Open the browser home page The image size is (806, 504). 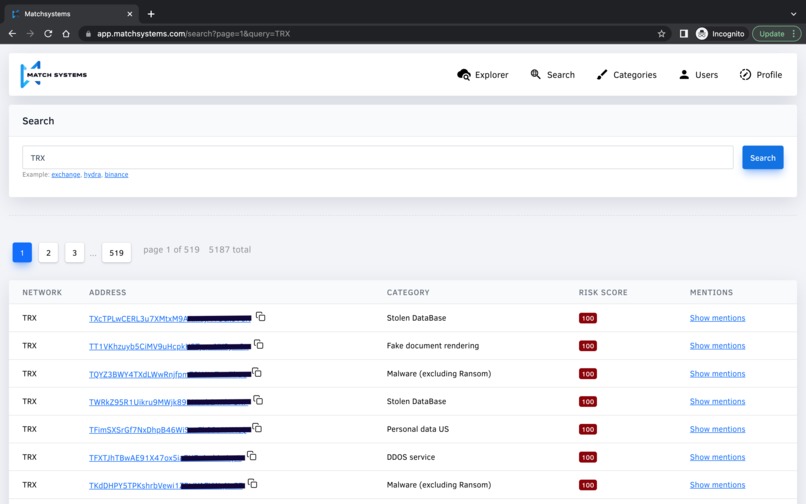click(x=66, y=33)
